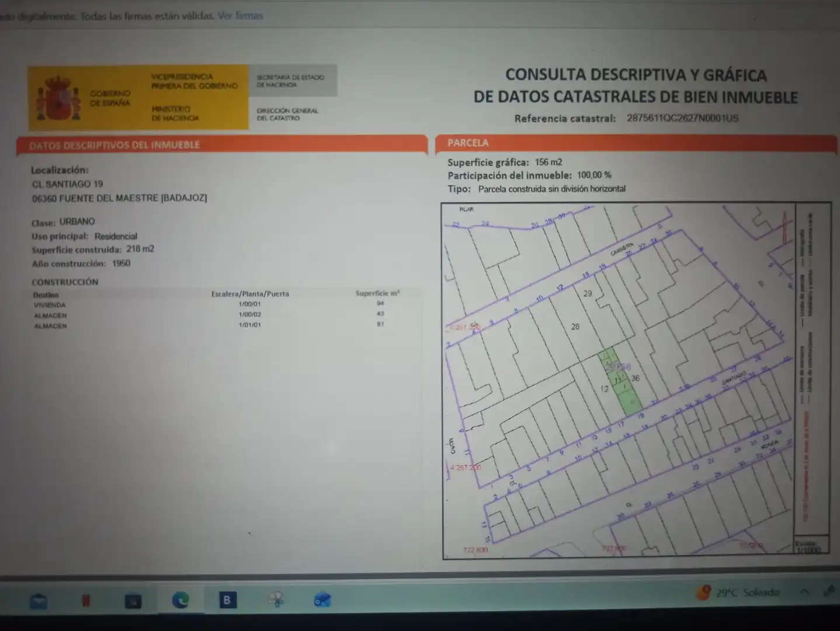Image resolution: width=840 pixels, height=631 pixels.
Task: Click the 'Escalera/Planta/Puerta' column header
Action: pyautogui.click(x=250, y=293)
